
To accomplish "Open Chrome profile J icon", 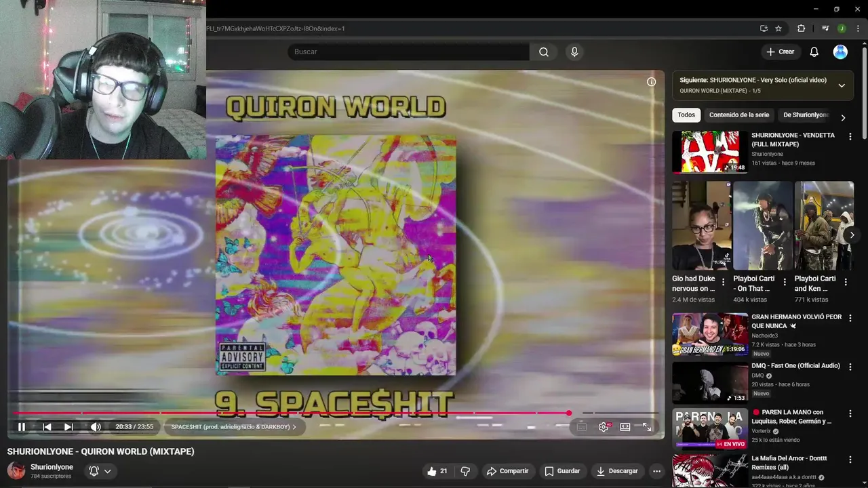I will (842, 28).
